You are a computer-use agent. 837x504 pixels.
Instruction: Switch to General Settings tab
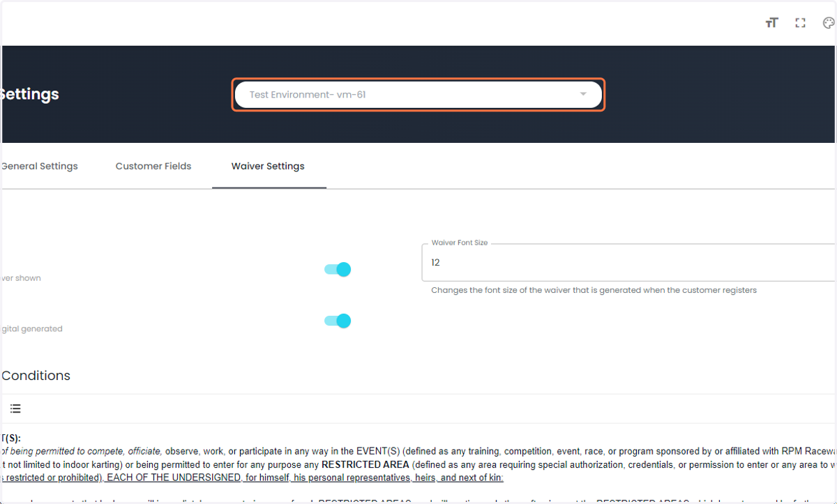(x=39, y=166)
